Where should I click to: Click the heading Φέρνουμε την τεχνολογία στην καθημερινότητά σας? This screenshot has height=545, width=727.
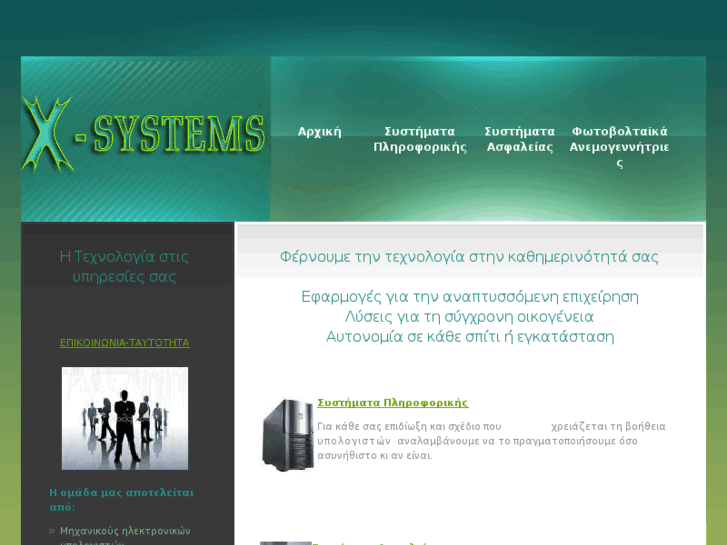[x=469, y=256]
